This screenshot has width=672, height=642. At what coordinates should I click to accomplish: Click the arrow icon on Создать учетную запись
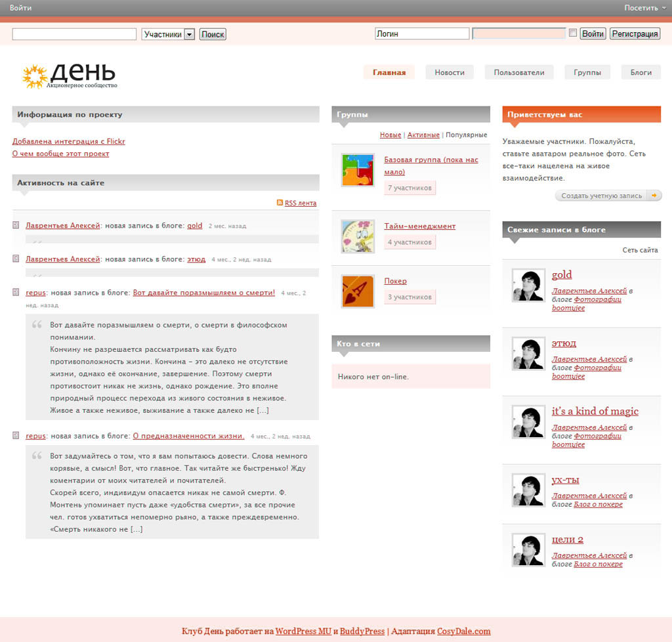(654, 196)
